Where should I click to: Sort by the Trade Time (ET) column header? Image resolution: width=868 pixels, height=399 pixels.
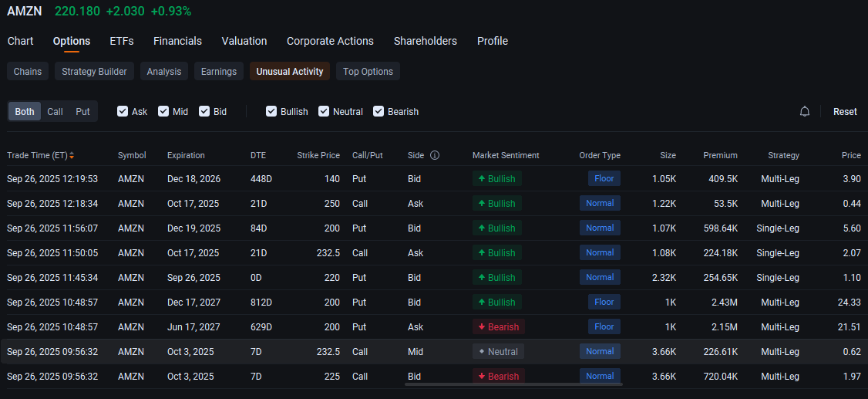click(37, 155)
